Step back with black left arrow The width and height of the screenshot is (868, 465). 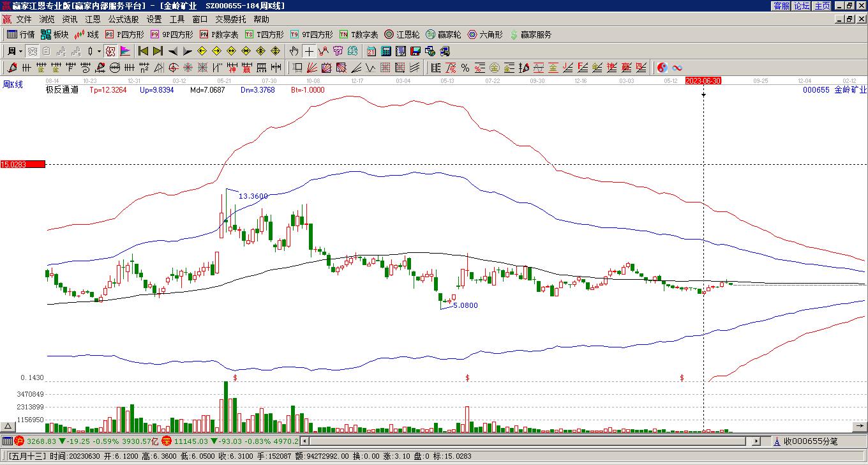(x=173, y=51)
